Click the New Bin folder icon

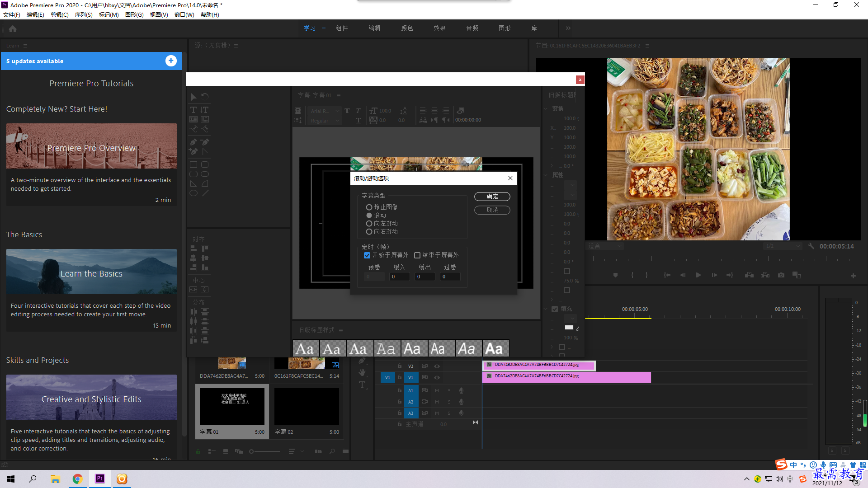pos(345,451)
